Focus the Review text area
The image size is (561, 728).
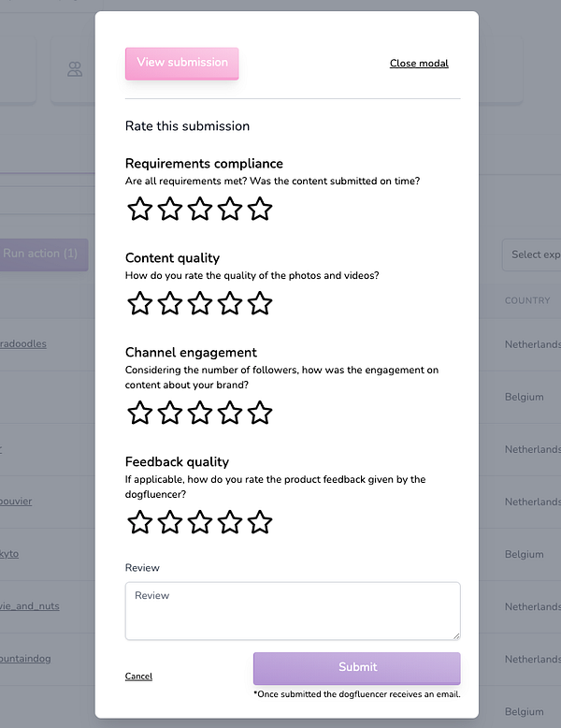click(293, 611)
